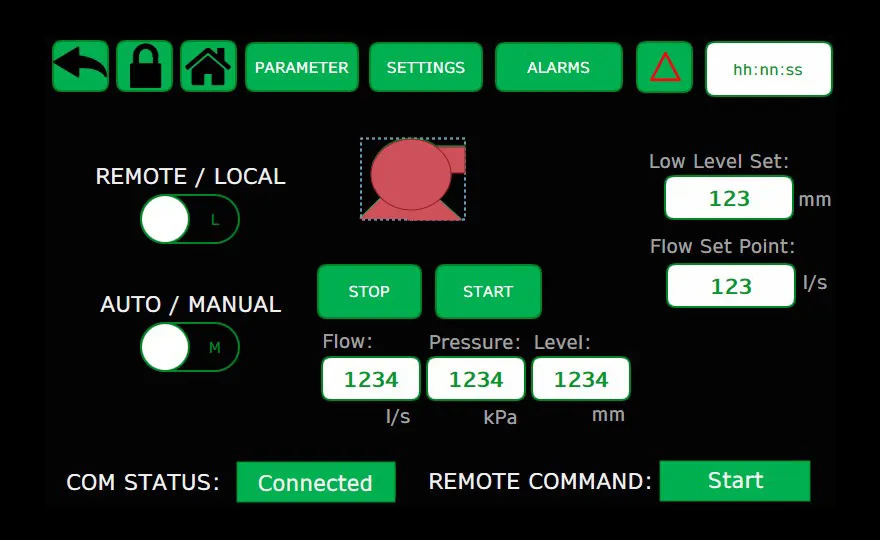Open the ALARMS page
Viewport: 880px width, 540px height.
(x=558, y=68)
